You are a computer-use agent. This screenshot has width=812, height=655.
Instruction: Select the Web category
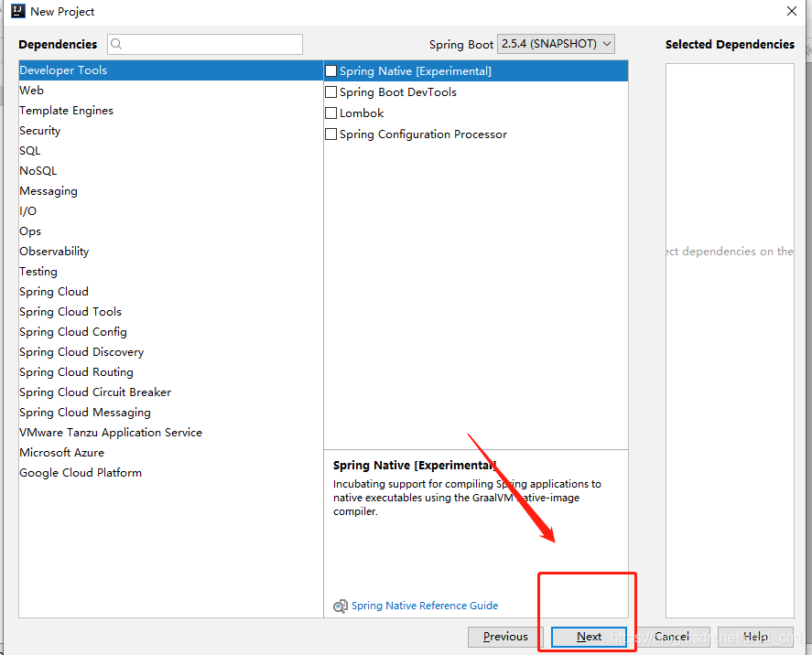[171, 90]
